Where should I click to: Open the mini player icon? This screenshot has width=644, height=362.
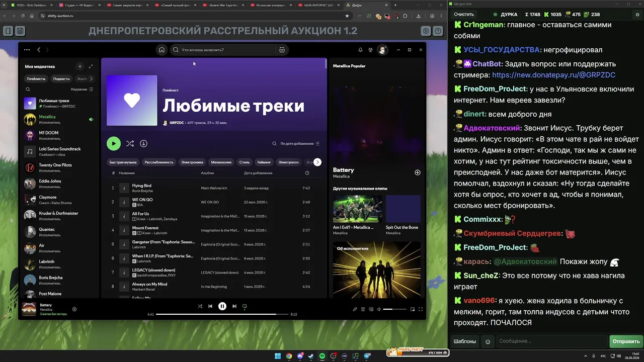[413, 309]
